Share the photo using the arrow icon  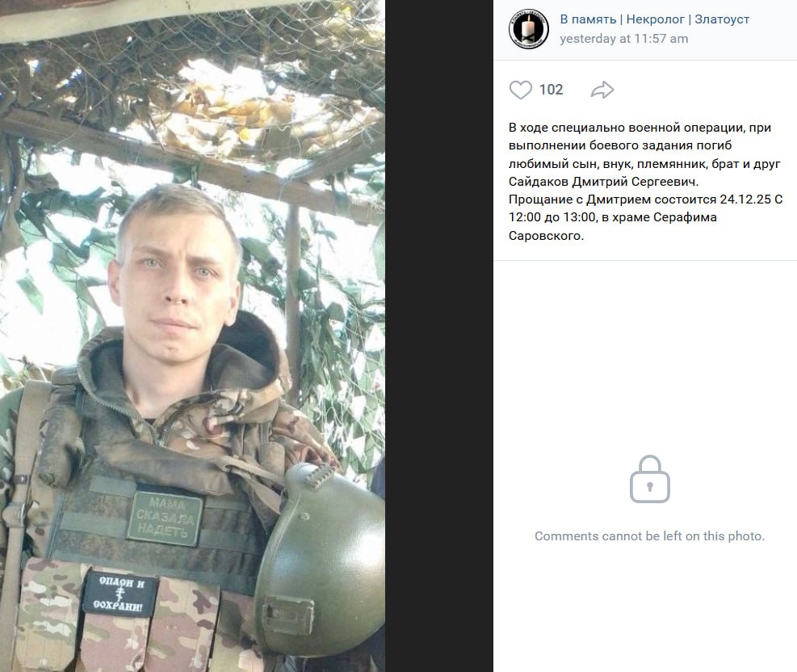pyautogui.click(x=602, y=90)
